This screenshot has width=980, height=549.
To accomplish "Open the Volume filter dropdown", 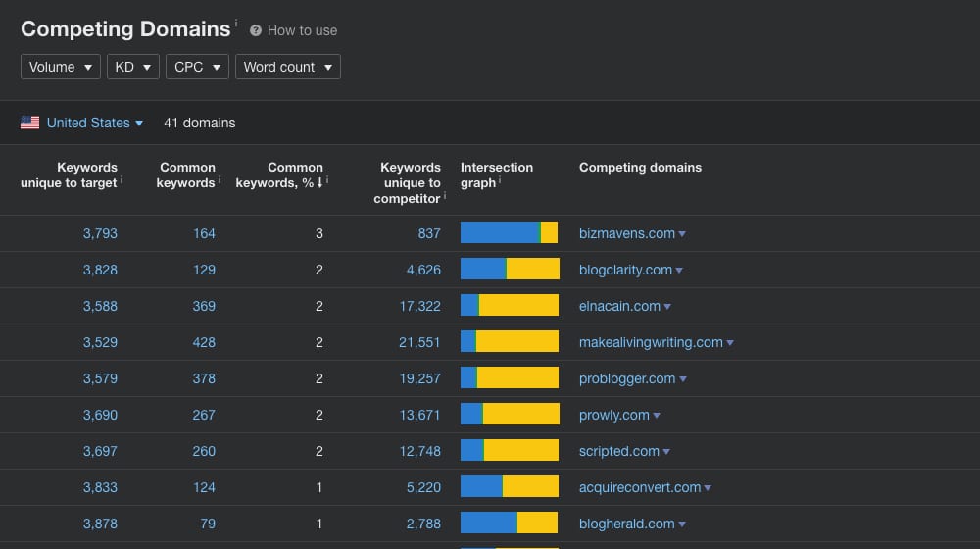I will click(60, 67).
